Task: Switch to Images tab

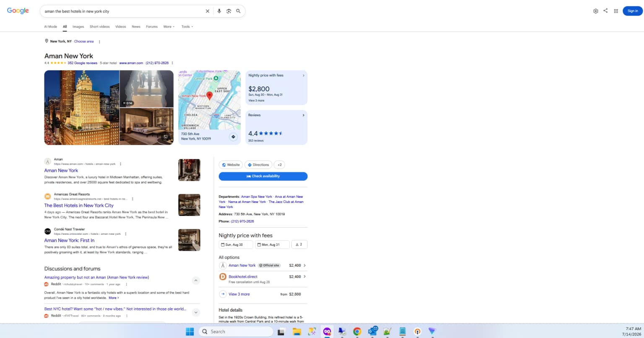Action: coord(78,26)
